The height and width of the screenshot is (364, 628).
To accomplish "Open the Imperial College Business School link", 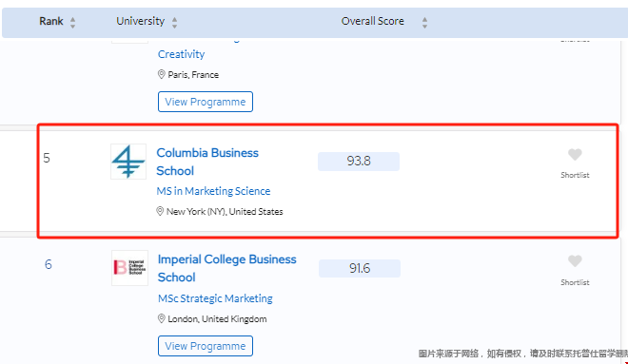I will [x=227, y=268].
